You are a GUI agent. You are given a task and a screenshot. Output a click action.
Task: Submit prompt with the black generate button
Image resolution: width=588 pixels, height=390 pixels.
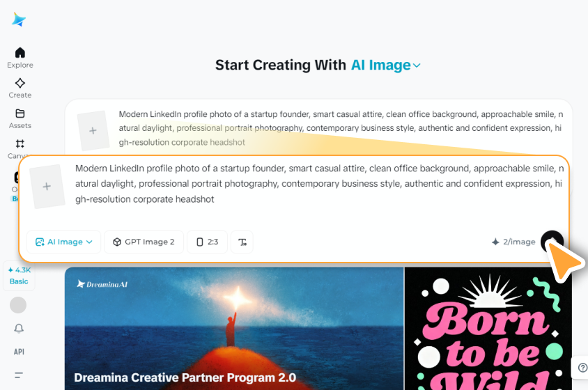552,242
